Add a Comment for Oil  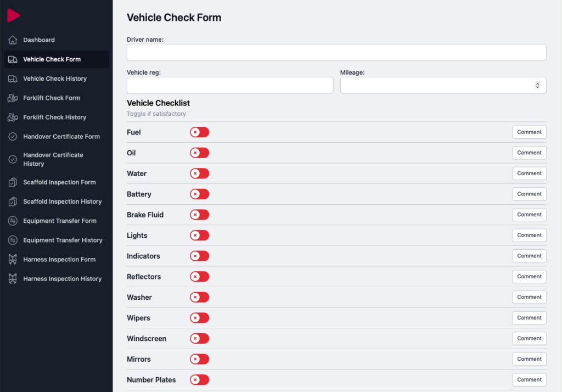[x=529, y=153]
